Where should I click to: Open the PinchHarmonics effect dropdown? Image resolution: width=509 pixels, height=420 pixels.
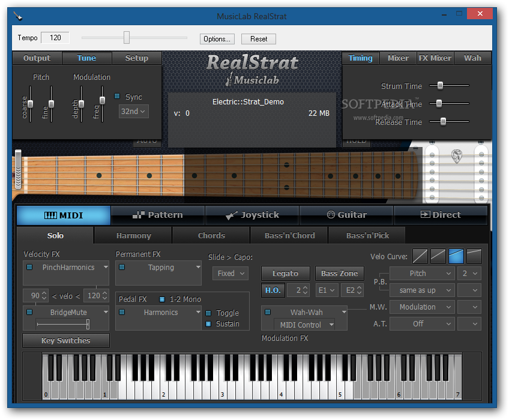coord(106,267)
